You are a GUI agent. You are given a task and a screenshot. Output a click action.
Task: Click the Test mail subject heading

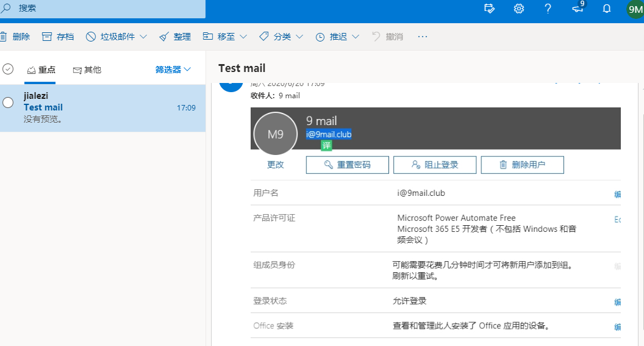pyautogui.click(x=242, y=68)
